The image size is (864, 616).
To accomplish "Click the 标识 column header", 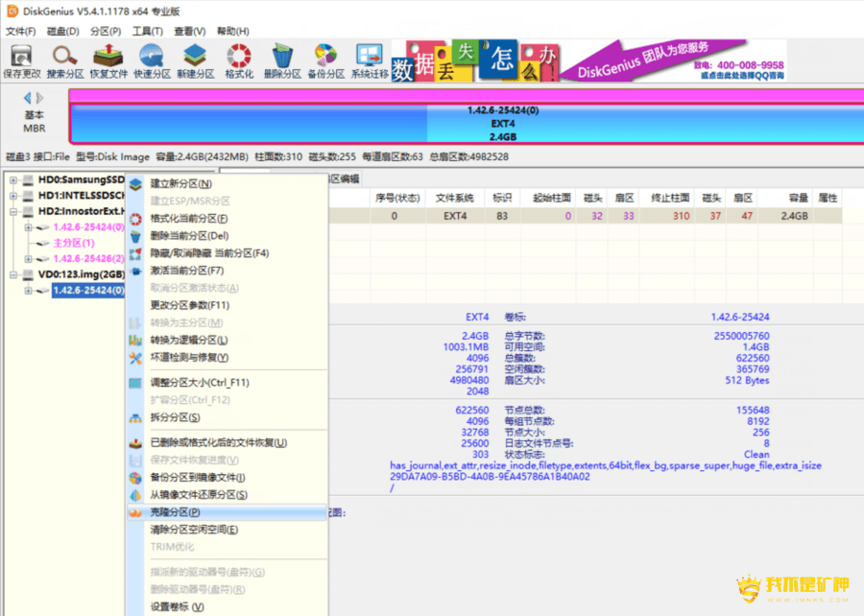I will coord(502,199).
